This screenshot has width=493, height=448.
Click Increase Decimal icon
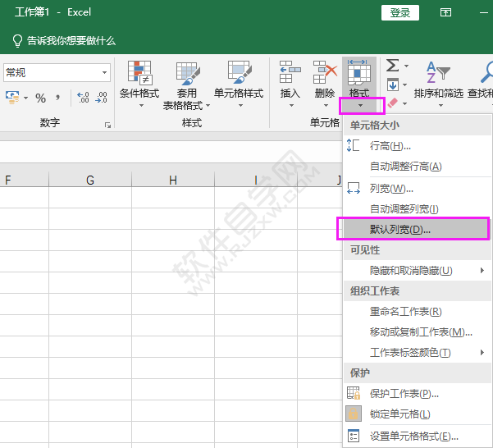(x=83, y=98)
